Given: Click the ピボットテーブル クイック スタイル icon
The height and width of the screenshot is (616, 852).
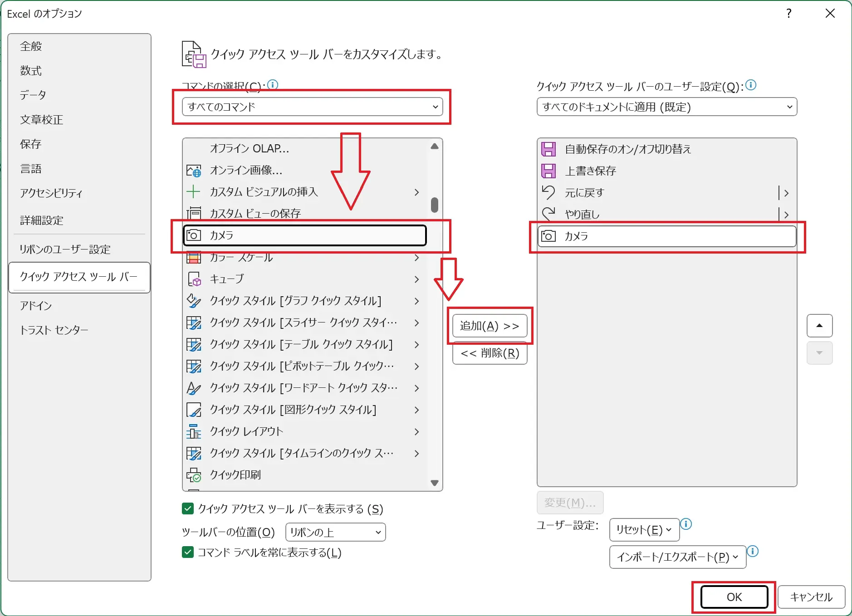Looking at the screenshot, I should [194, 366].
